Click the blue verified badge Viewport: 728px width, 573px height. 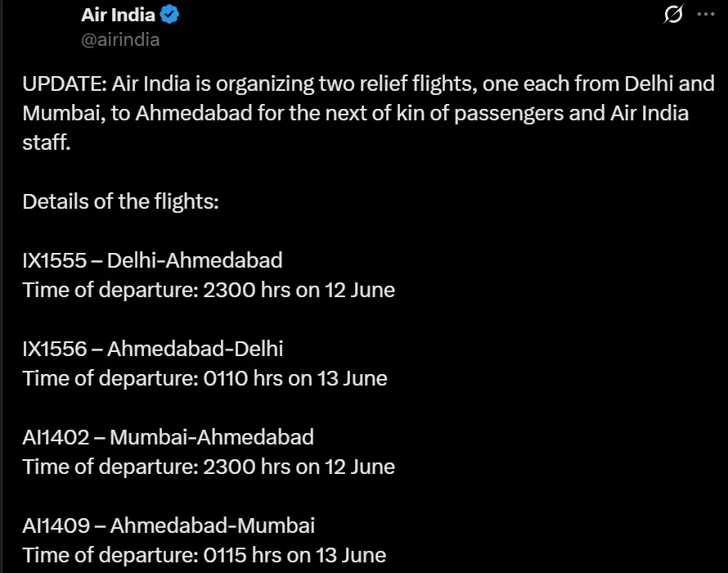point(169,15)
